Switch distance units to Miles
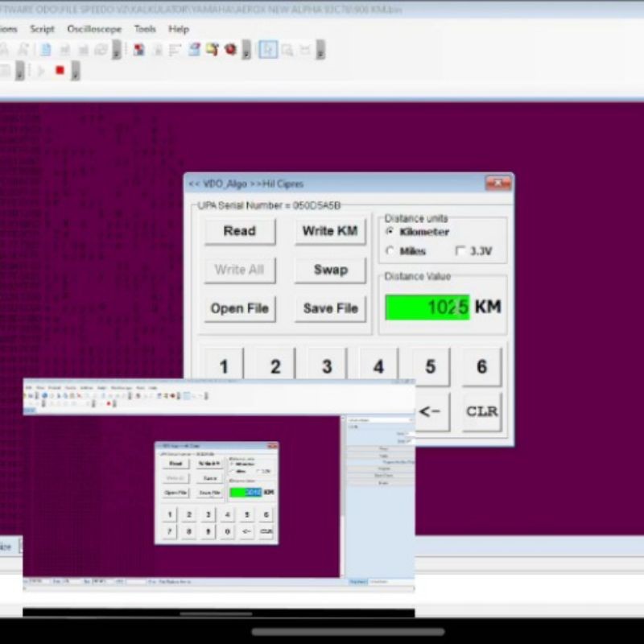 pos(391,250)
